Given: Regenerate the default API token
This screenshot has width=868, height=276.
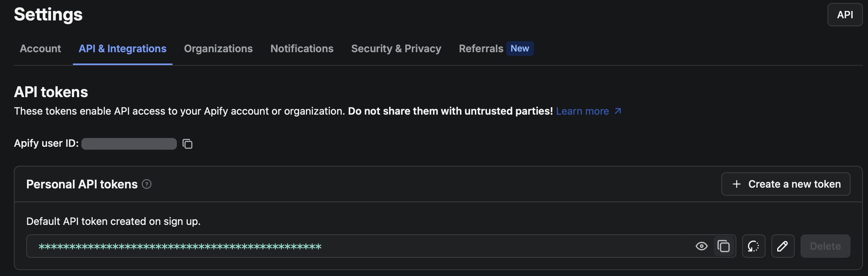Looking at the screenshot, I should [753, 246].
